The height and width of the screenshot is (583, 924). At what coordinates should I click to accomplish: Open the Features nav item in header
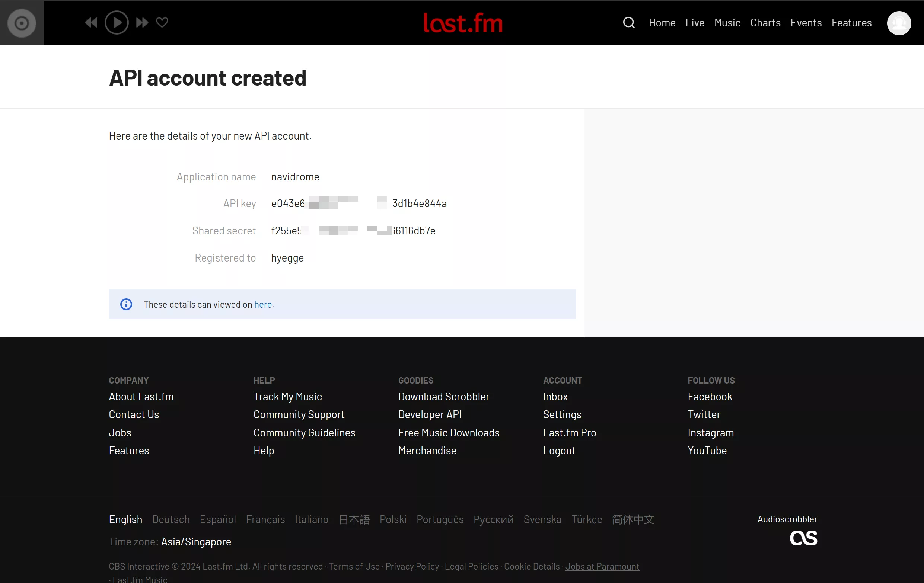[851, 23]
